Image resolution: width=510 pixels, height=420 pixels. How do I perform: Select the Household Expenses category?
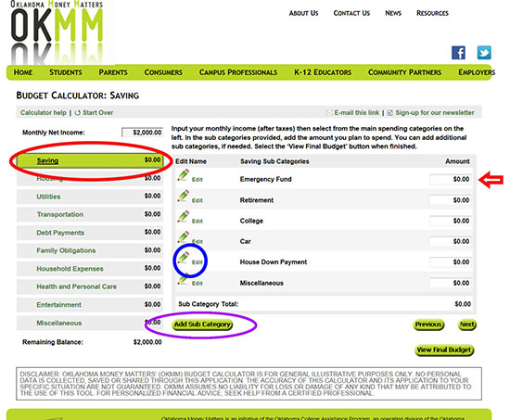[90, 269]
